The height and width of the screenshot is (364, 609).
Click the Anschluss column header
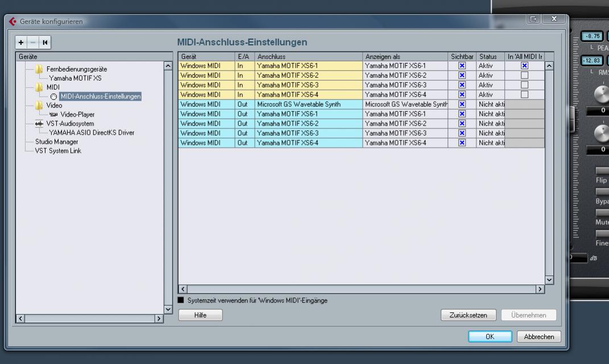click(309, 57)
